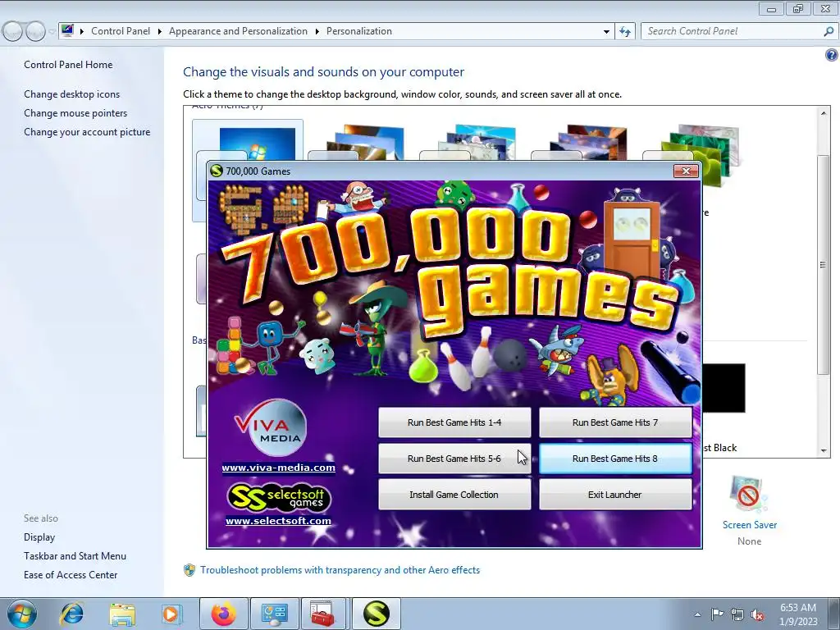
Task: Expand arrow after Control Panel breadcrumb
Action: tap(160, 31)
